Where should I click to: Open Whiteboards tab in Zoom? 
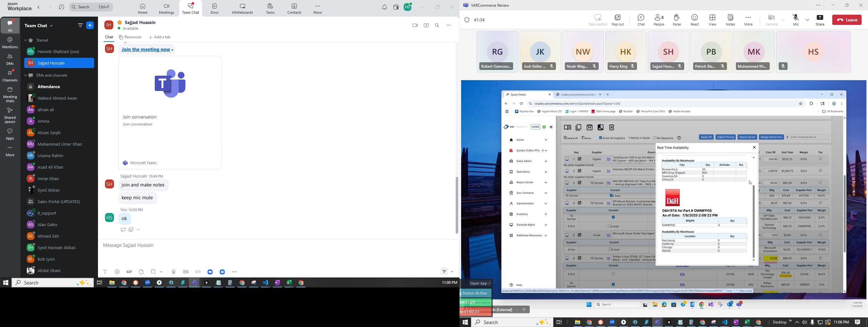[x=242, y=9]
